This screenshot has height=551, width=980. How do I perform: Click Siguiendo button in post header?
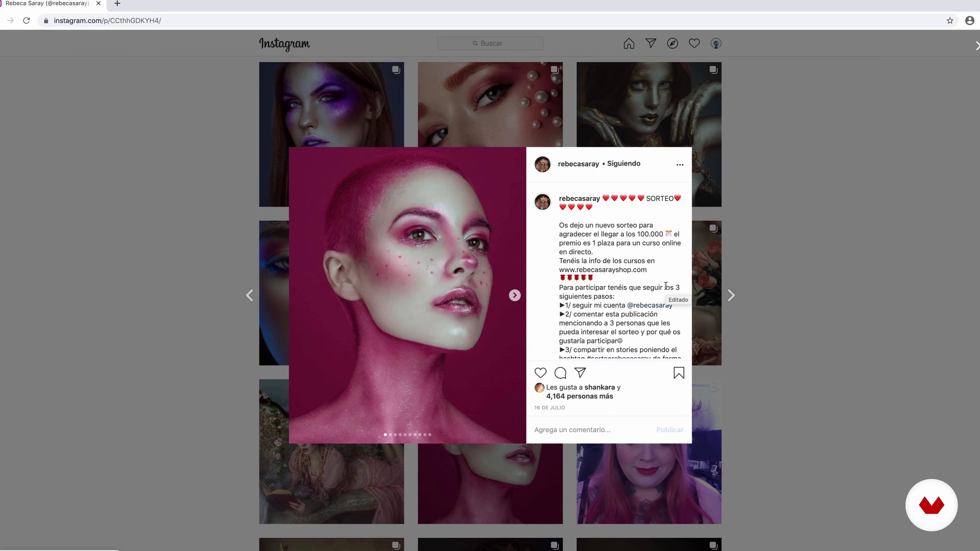click(x=623, y=164)
